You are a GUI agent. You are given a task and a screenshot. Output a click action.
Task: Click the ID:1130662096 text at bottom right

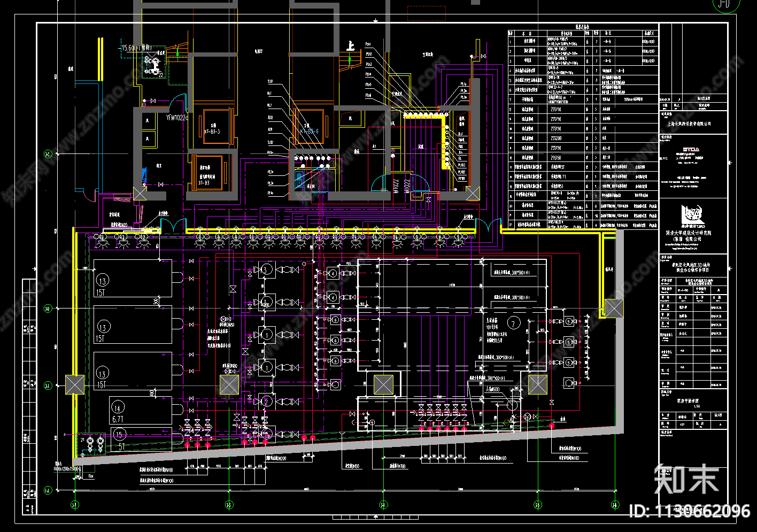click(690, 511)
